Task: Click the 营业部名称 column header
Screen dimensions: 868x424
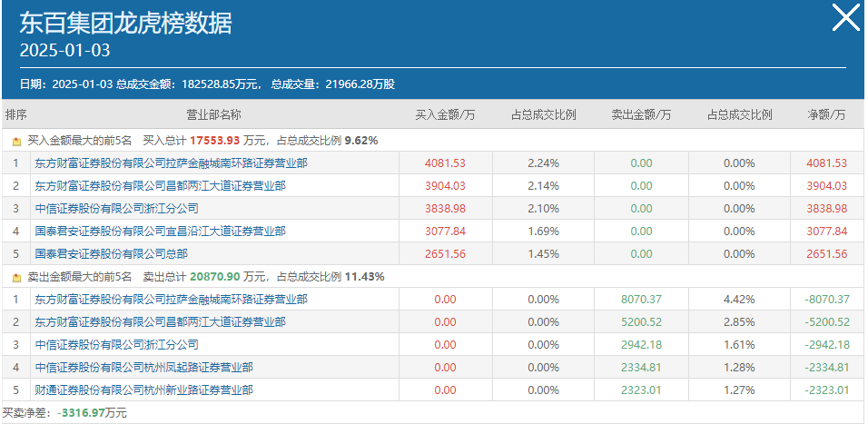Action: 213,114
